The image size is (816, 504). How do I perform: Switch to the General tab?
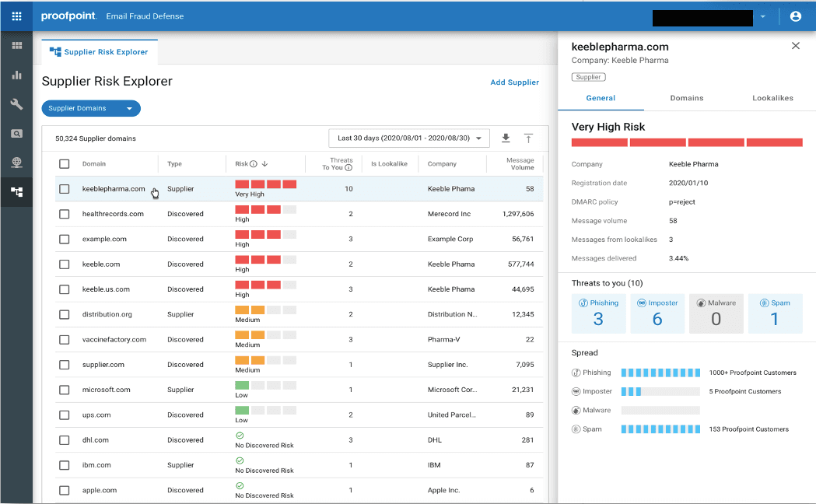click(601, 98)
